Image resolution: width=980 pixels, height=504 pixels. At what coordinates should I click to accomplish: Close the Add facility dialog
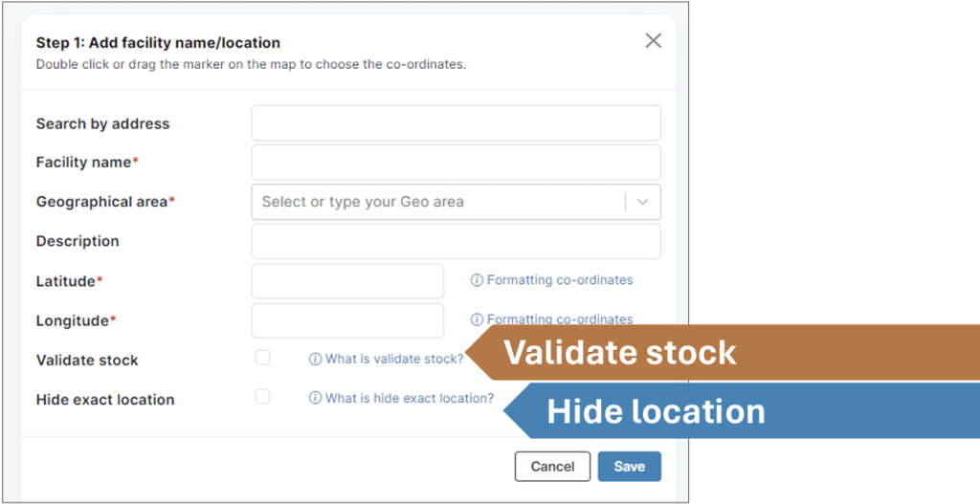[653, 40]
